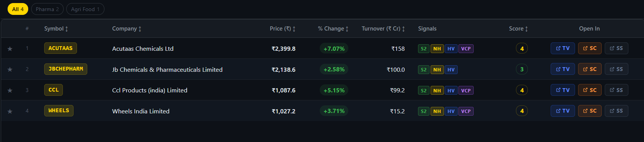Sort table by Symbol column
The height and width of the screenshot is (142, 644).
pyautogui.click(x=56, y=29)
